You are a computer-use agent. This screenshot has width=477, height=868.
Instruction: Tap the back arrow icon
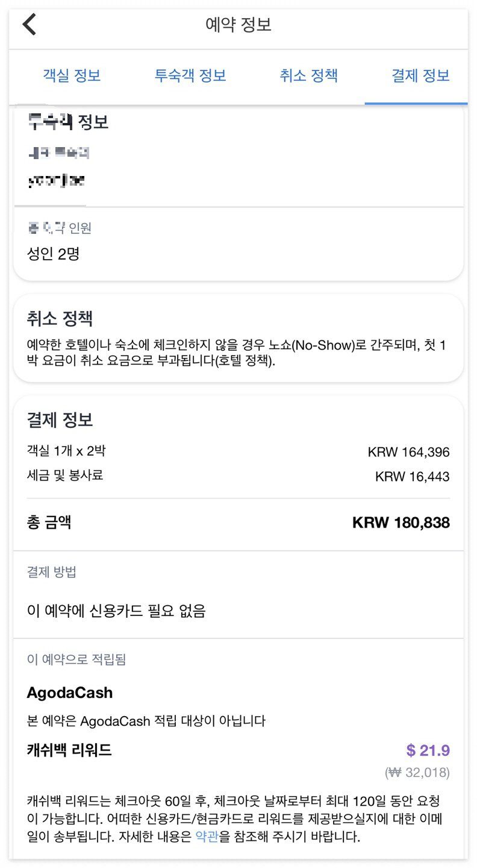pos(30,25)
